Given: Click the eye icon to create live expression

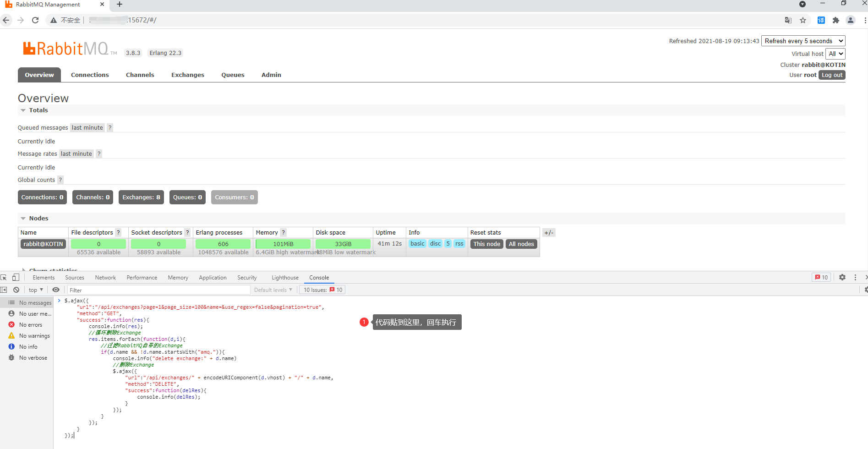Looking at the screenshot, I should [x=56, y=290].
